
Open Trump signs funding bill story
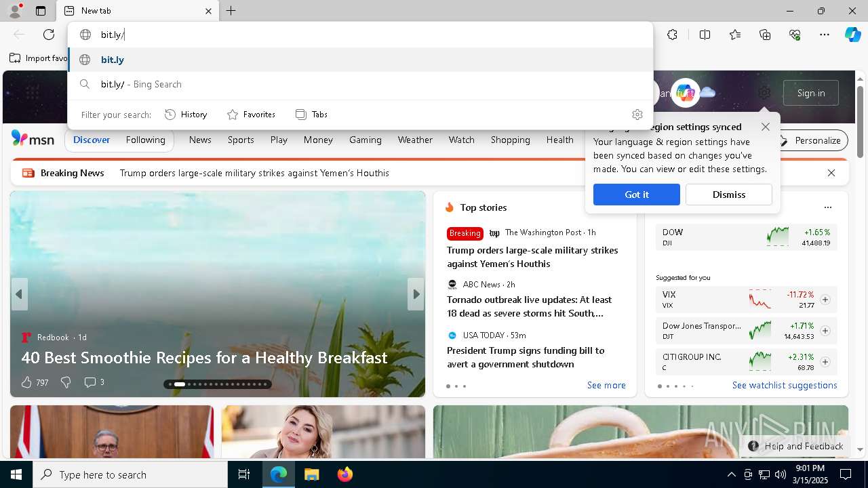[x=526, y=357]
